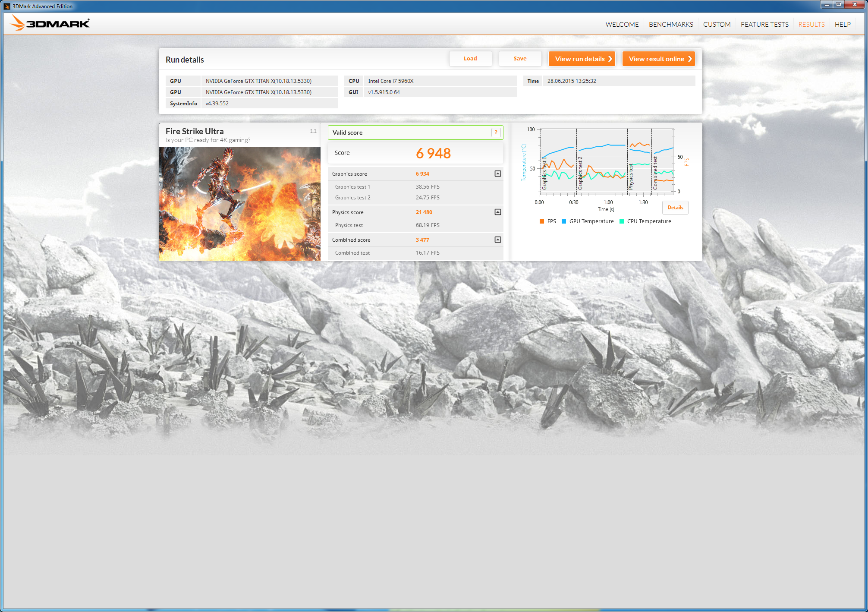Click the Fire Strike Ultra thumbnail image
The image size is (868, 612).
coord(240,204)
